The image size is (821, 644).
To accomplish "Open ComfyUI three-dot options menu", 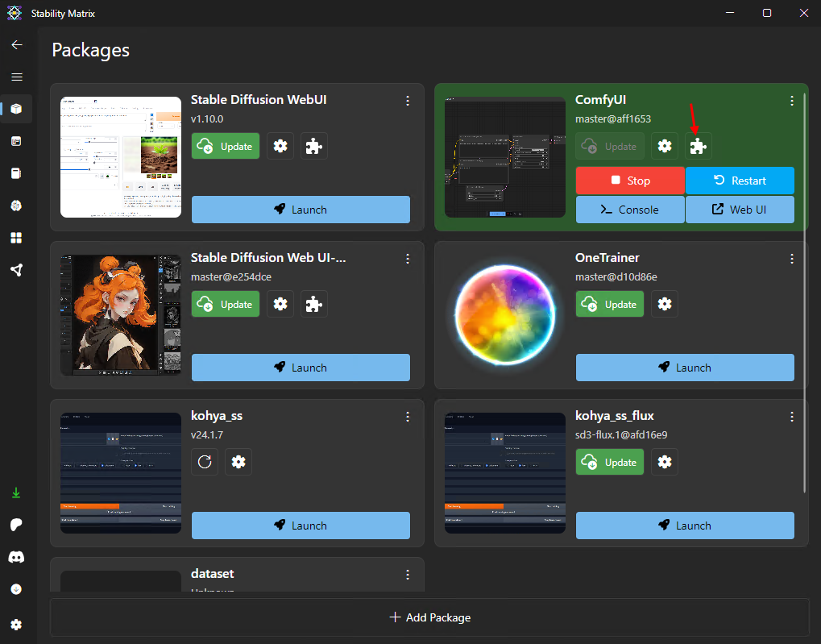I will (792, 101).
